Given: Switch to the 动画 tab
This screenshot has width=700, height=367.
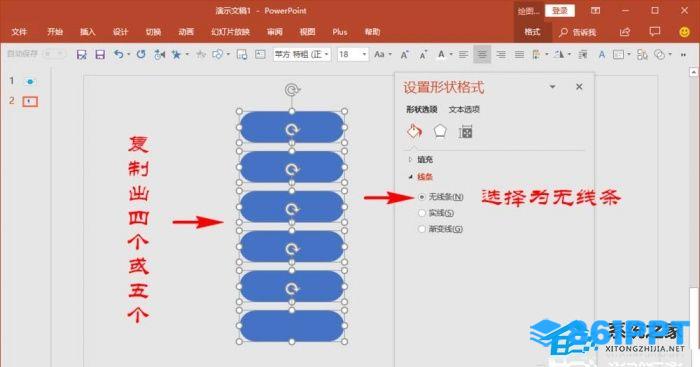Looking at the screenshot, I should (x=186, y=32).
